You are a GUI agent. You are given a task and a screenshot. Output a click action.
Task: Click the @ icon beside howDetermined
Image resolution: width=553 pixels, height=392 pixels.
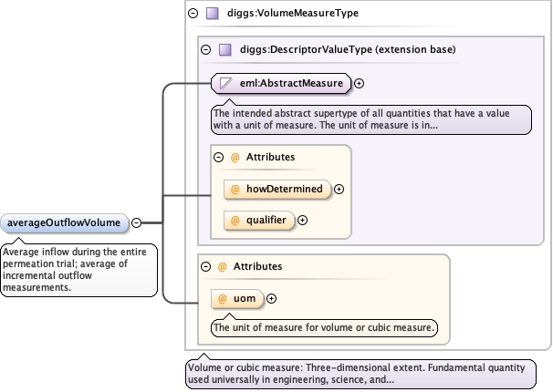tap(235, 190)
